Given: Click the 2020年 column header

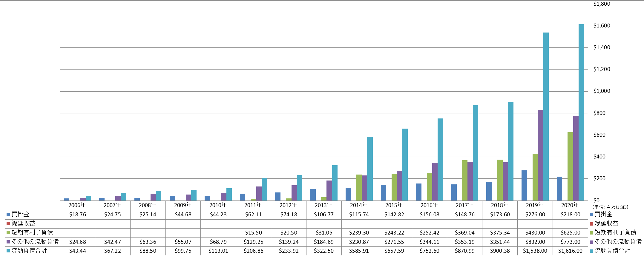Looking at the screenshot, I should coord(570,205).
